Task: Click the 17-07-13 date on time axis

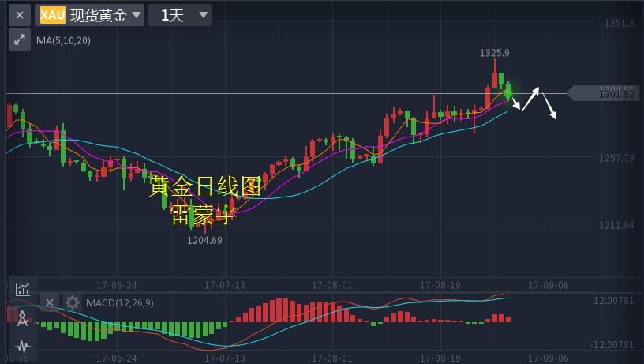Action: pyautogui.click(x=225, y=283)
